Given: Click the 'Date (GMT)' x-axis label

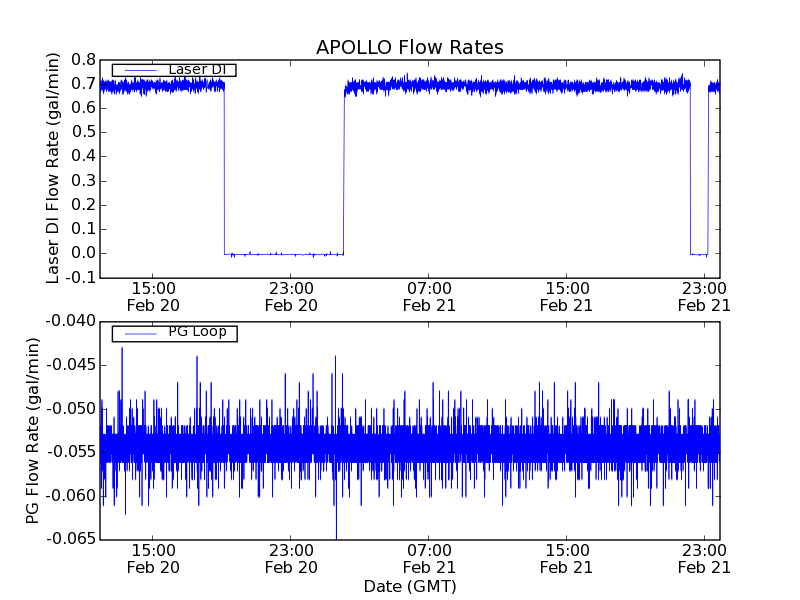Looking at the screenshot, I should point(410,587).
